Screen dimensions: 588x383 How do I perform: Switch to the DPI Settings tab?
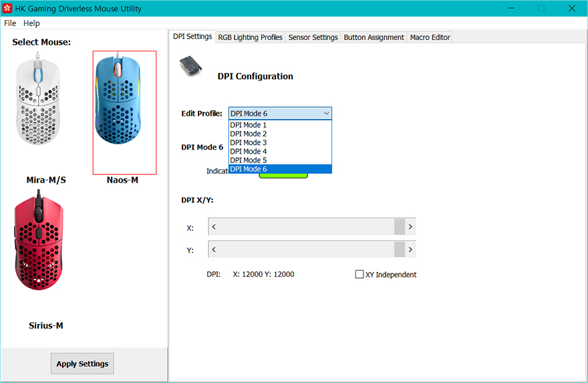click(x=192, y=36)
